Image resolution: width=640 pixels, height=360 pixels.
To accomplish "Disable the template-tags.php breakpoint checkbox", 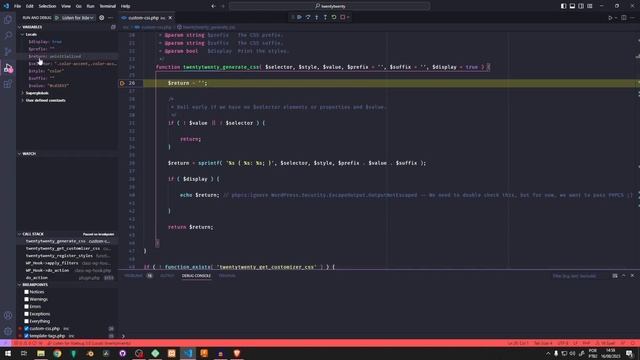I will pyautogui.click(x=27, y=336).
